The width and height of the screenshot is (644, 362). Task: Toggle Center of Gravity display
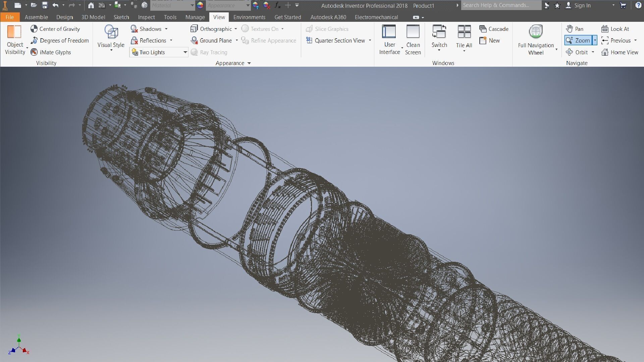(55, 29)
